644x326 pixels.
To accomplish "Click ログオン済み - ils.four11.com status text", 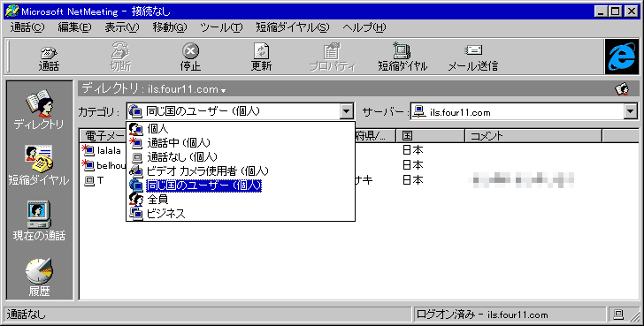I will (482, 315).
